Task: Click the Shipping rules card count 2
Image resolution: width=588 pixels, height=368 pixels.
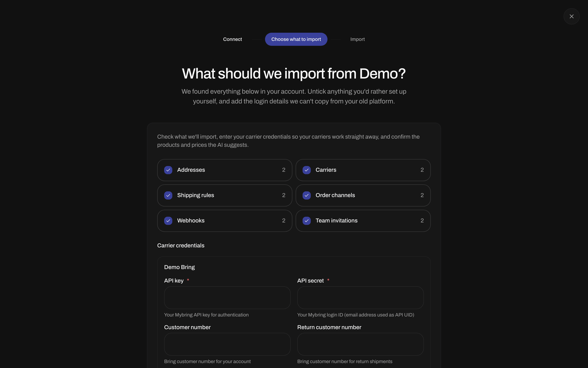Action: (284, 195)
